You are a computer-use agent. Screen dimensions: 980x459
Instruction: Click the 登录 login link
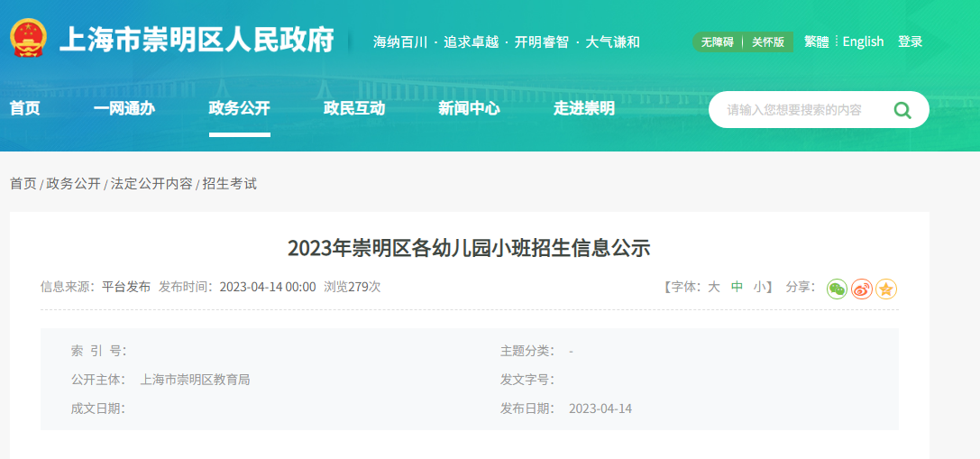click(910, 41)
